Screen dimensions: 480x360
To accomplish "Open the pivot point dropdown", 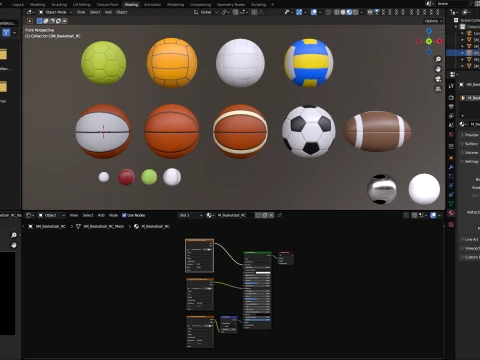I will [x=226, y=12].
